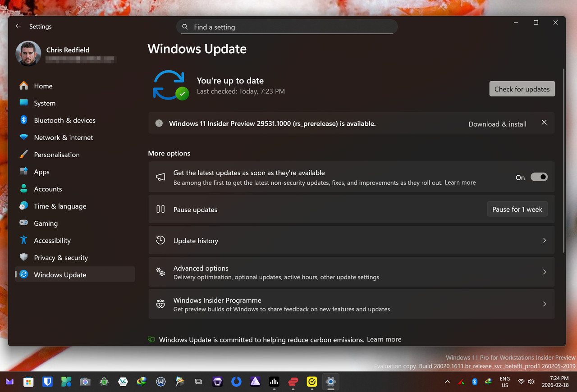Image resolution: width=577 pixels, height=392 pixels.
Task: Open the W circle app on taskbar
Action: [161, 382]
